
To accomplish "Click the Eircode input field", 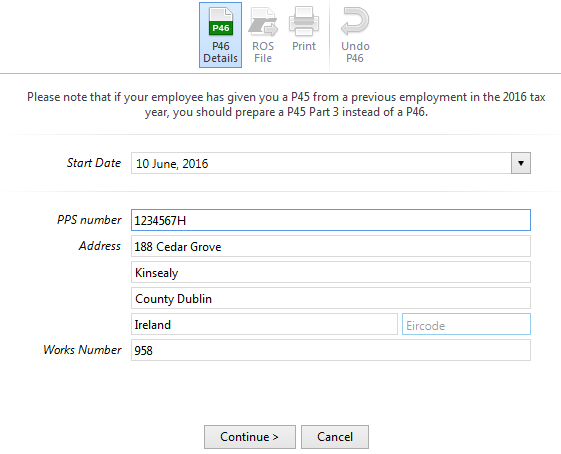I will coord(466,324).
